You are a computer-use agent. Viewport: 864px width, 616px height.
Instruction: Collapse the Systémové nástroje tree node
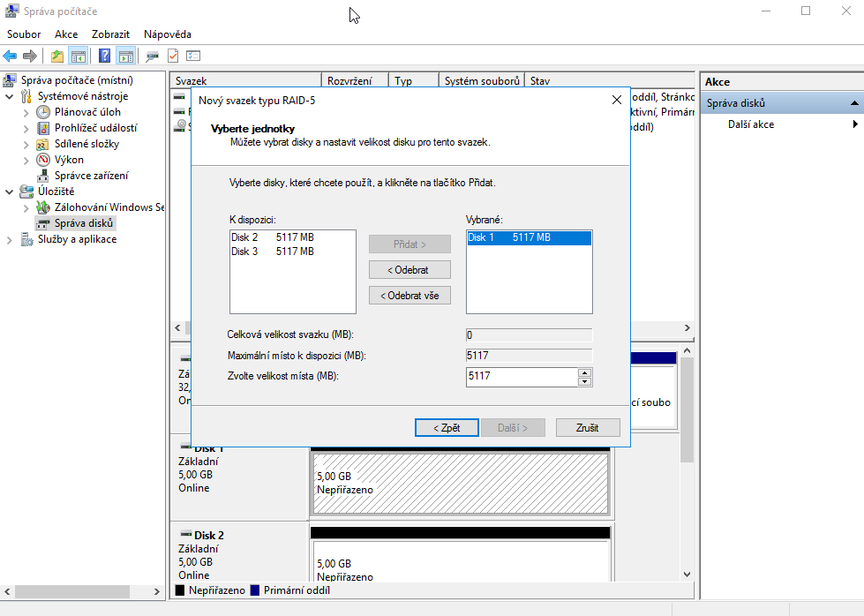coord(10,96)
